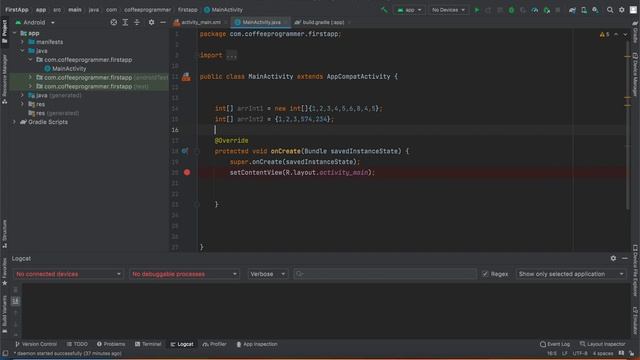
Task: Open the Terminal tool window tab
Action: [x=148, y=344]
